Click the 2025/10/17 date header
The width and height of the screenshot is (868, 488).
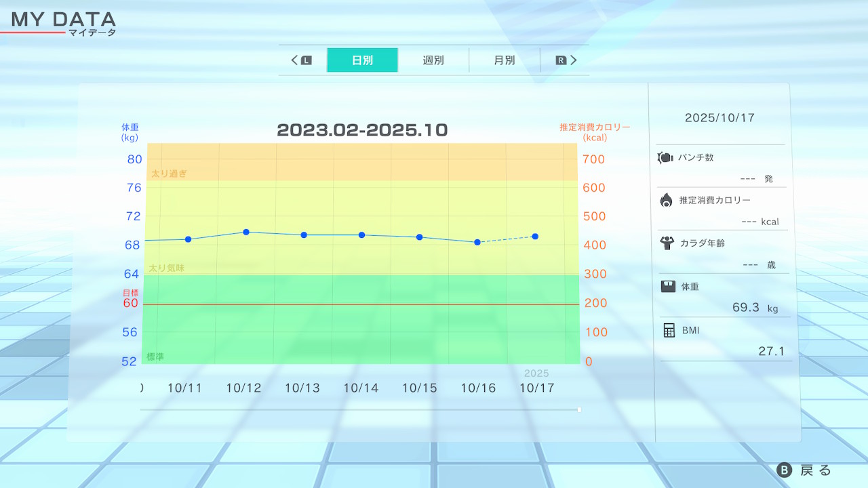click(719, 118)
